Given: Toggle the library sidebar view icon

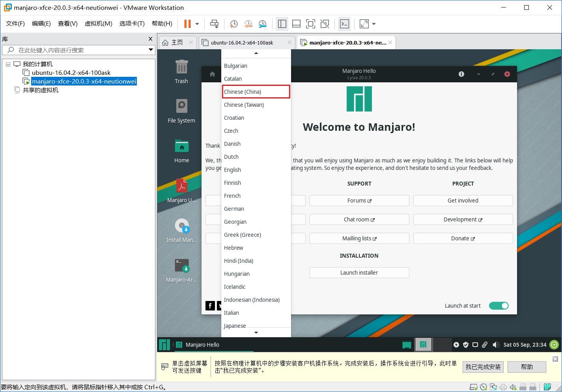Looking at the screenshot, I should point(282,24).
